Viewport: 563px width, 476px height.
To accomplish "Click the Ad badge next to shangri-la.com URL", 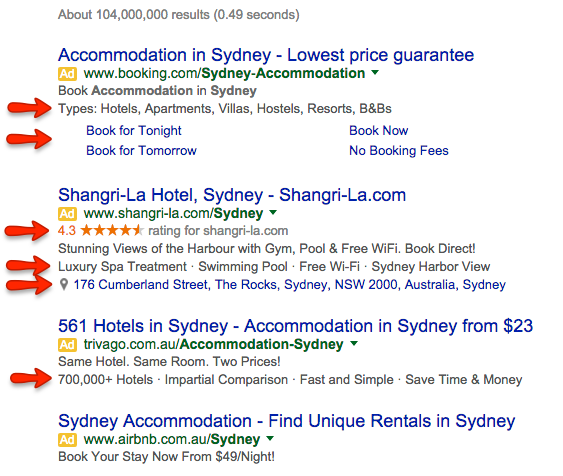I will (x=67, y=214).
